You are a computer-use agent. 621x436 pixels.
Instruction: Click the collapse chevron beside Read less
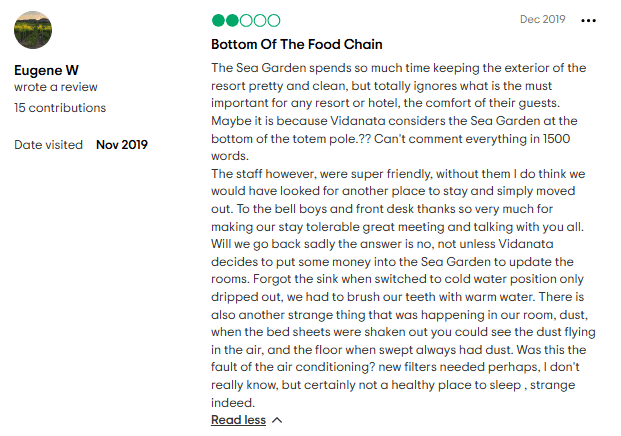[x=277, y=421]
